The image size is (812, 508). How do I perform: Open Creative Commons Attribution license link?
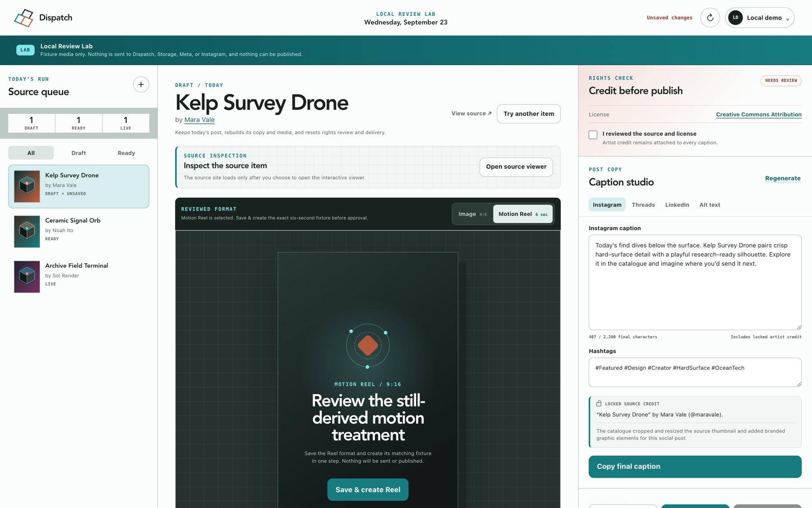point(758,115)
